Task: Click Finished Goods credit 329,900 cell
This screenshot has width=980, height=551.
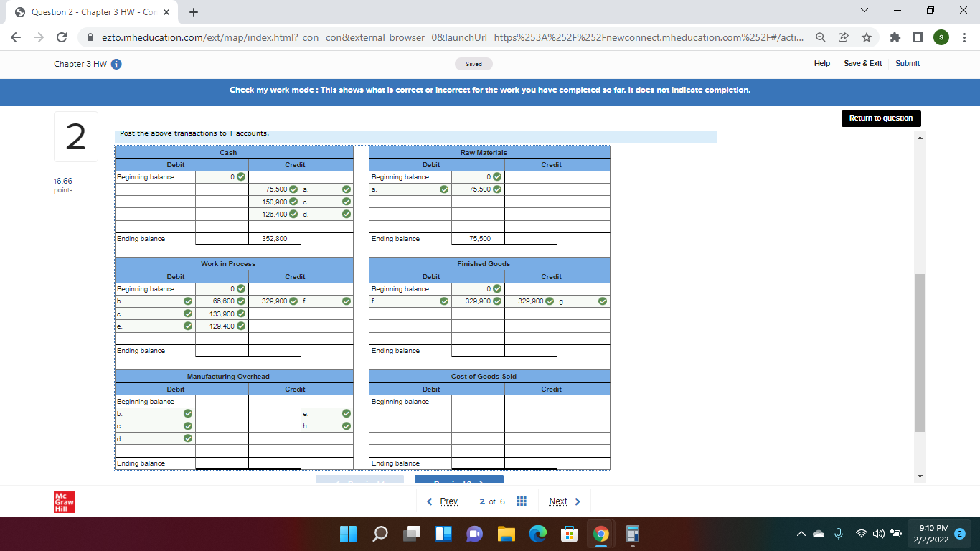Action: click(x=530, y=301)
